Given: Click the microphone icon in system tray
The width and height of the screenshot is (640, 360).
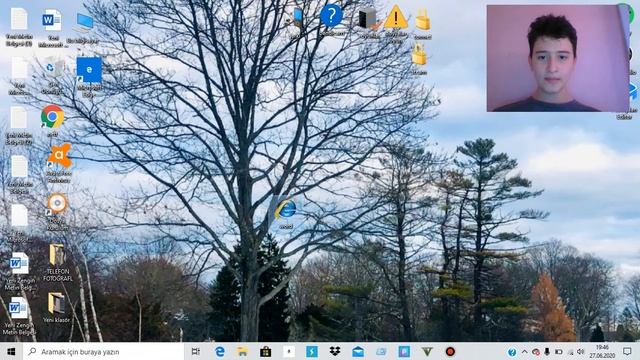Looking at the screenshot, I should pos(547,352).
